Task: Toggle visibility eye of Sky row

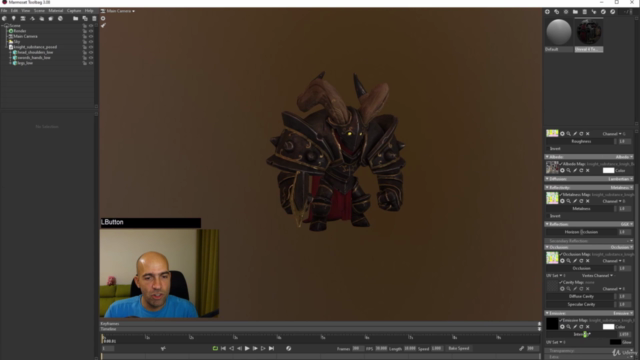Action: [91, 42]
